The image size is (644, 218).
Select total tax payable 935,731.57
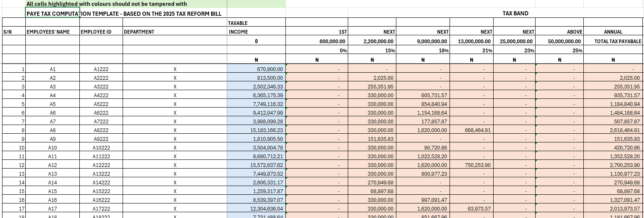point(614,95)
